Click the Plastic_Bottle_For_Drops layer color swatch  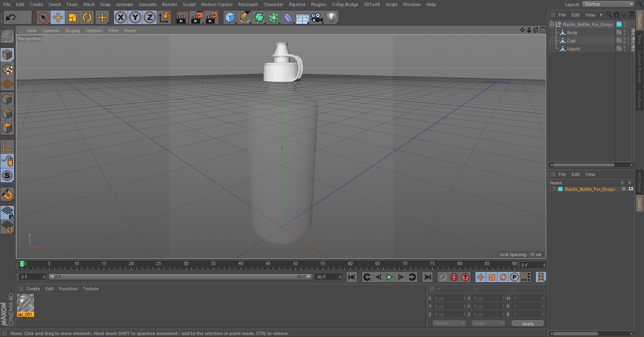click(560, 189)
